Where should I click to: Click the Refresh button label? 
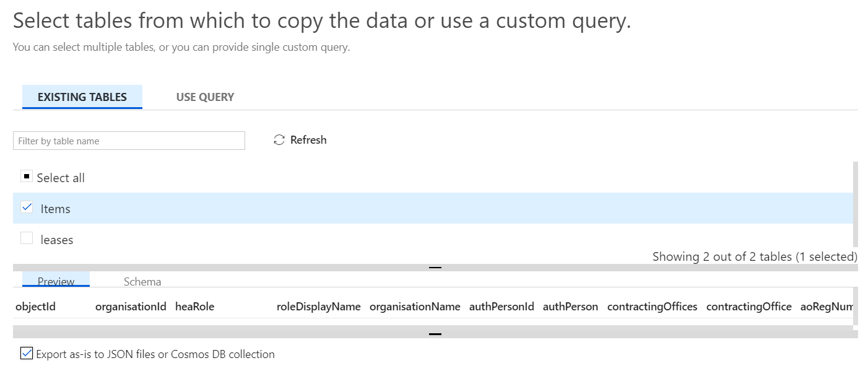click(308, 140)
